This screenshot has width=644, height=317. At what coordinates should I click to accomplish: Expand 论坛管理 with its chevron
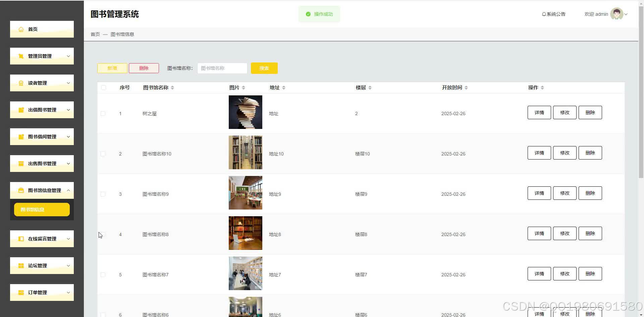coord(68,266)
